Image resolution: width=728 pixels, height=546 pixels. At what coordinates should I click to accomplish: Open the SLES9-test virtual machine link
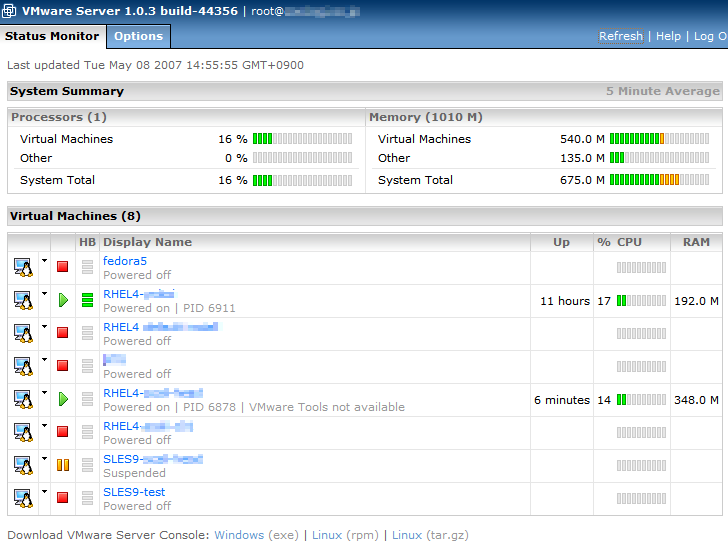134,492
